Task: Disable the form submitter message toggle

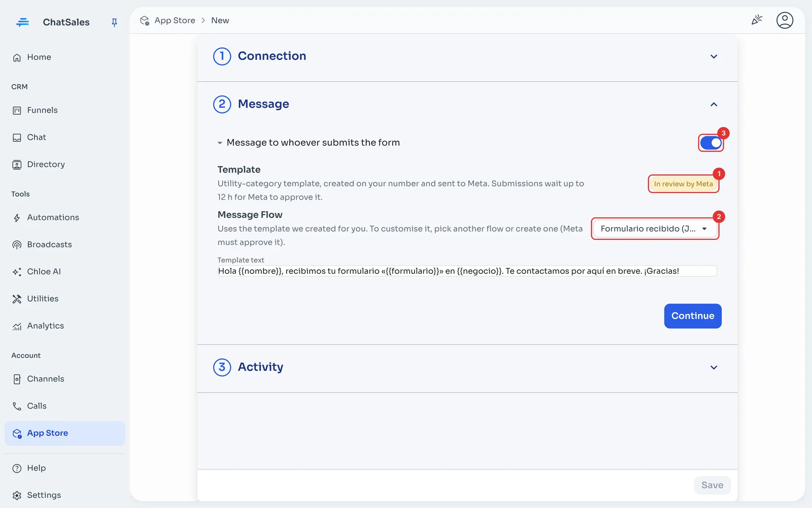Action: [710, 143]
